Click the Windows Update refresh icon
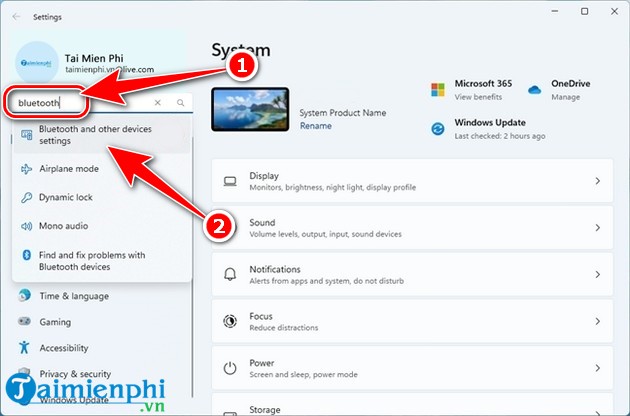The width and height of the screenshot is (630, 416). [438, 129]
